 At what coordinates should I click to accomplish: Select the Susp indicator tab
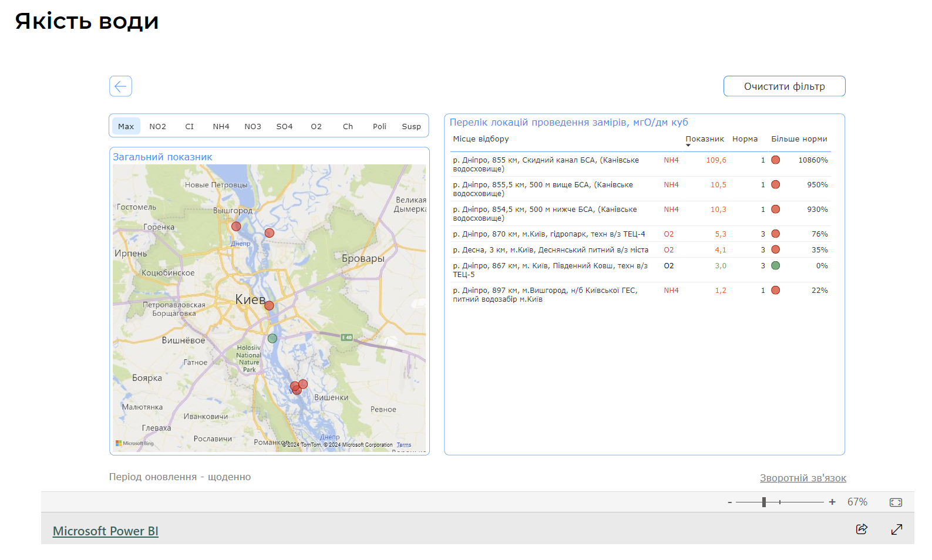[411, 126]
